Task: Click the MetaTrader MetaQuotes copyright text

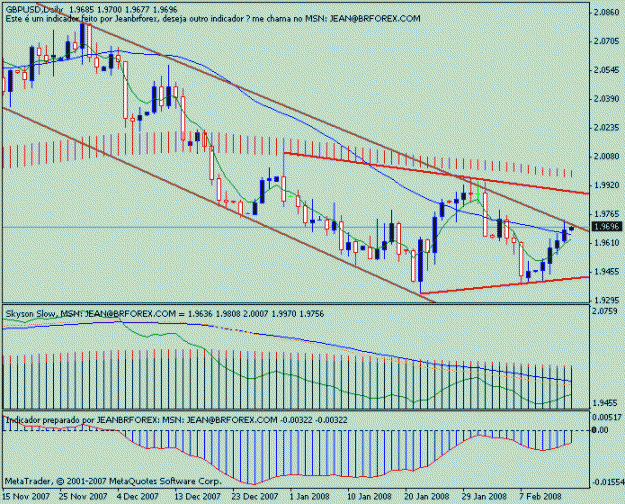Action: (x=113, y=481)
